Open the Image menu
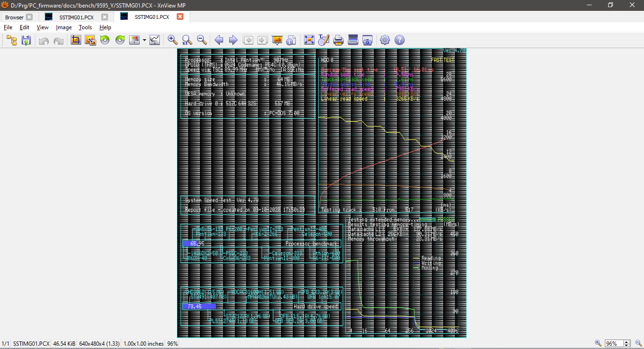This screenshot has height=349, width=644. (x=64, y=27)
